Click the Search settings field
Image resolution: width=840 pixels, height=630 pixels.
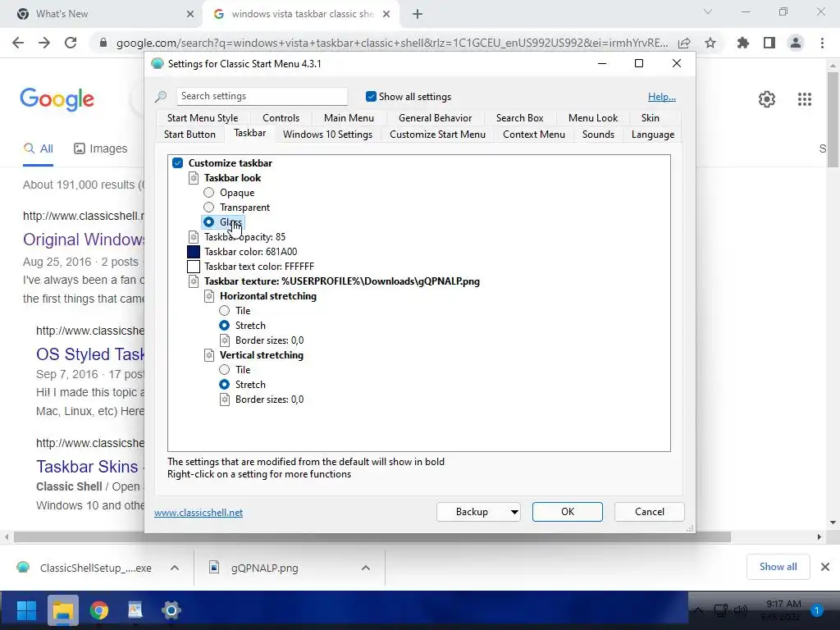point(262,97)
